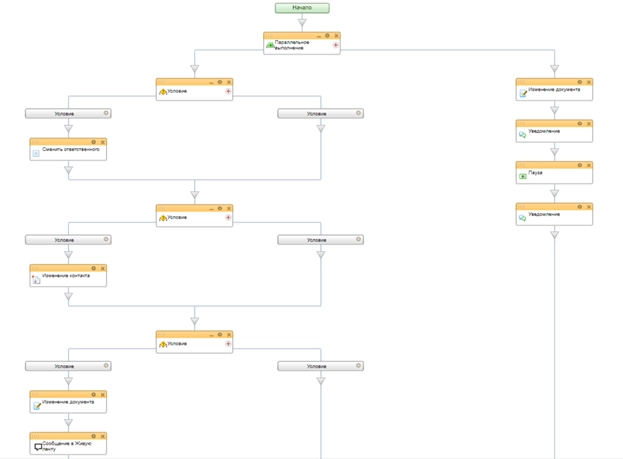Image resolution: width=623 pixels, height=459 pixels.
Task: Click the Параллельное выполнение activity icon
Action: 270,45
